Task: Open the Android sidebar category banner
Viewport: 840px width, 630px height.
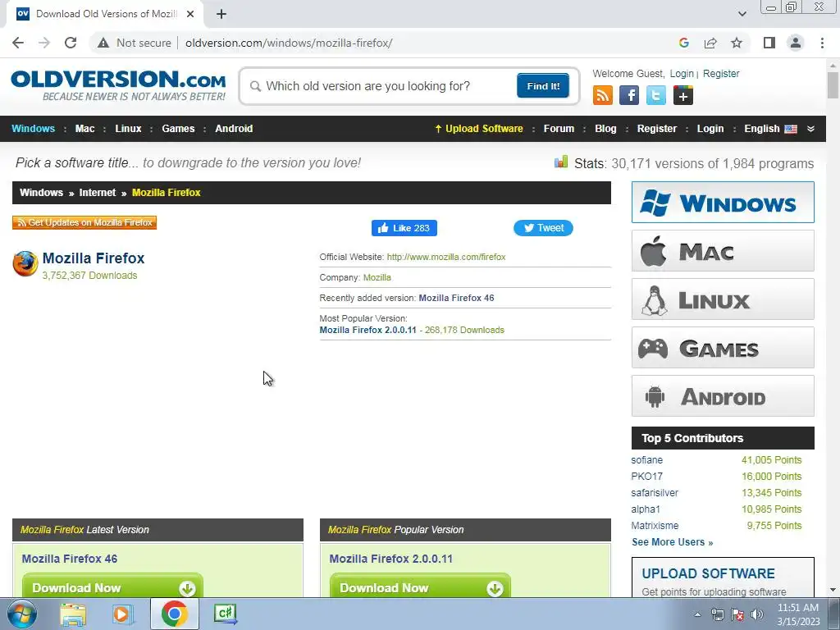Action: [x=723, y=396]
